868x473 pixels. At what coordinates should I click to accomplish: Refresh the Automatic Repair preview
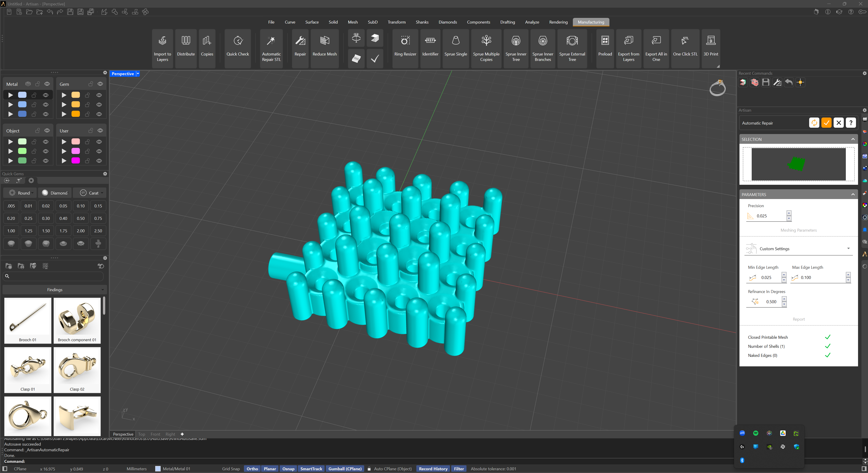pos(814,123)
